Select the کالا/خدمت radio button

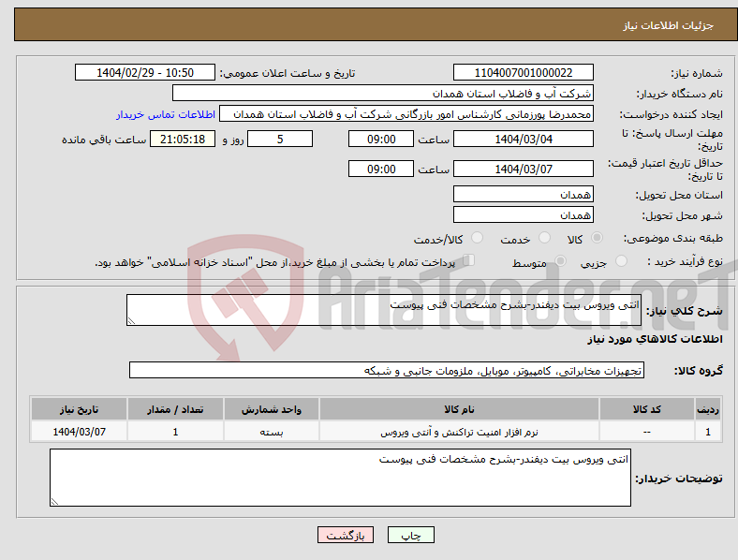pos(478,238)
